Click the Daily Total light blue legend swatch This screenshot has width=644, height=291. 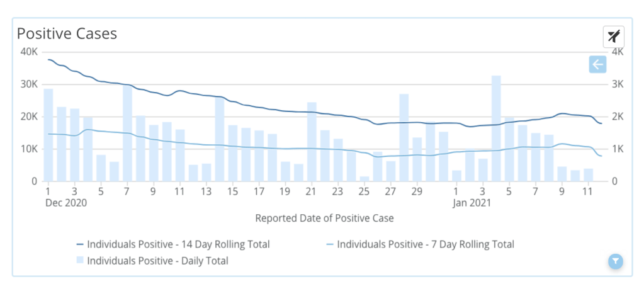pyautogui.click(x=80, y=260)
